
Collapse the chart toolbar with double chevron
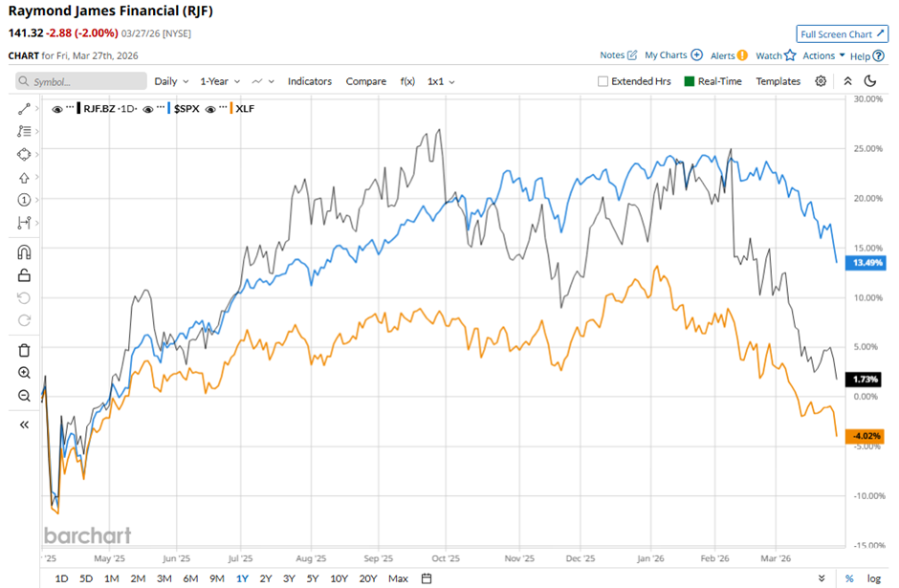coord(847,81)
